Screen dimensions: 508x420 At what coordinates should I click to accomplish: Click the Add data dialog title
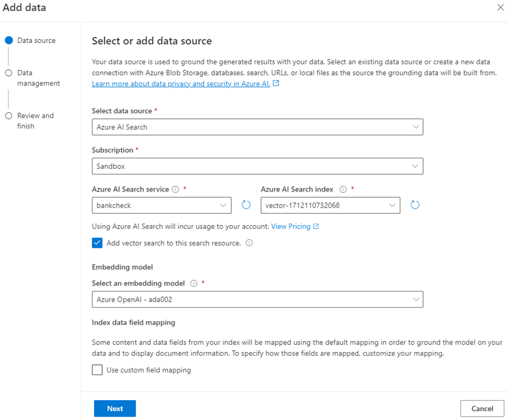point(24,8)
